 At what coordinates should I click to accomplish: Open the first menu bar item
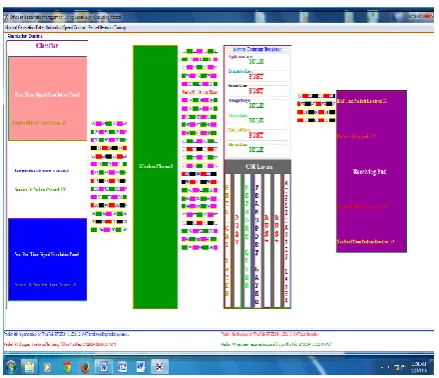tap(24, 27)
